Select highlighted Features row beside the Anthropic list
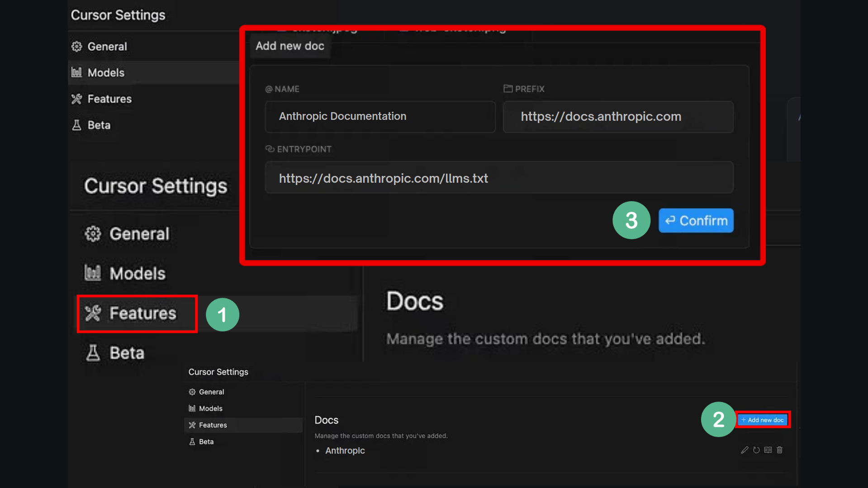The height and width of the screenshot is (488, 868). [x=244, y=425]
